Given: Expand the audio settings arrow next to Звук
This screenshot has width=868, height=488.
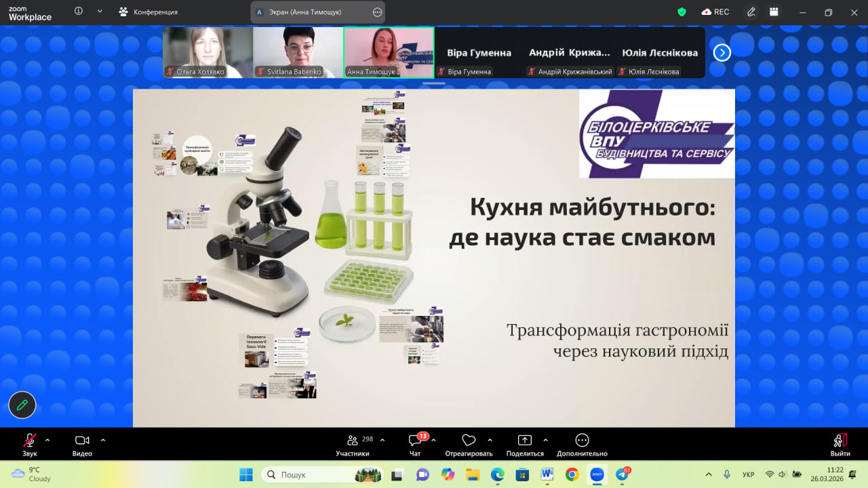Looking at the screenshot, I should (x=47, y=440).
